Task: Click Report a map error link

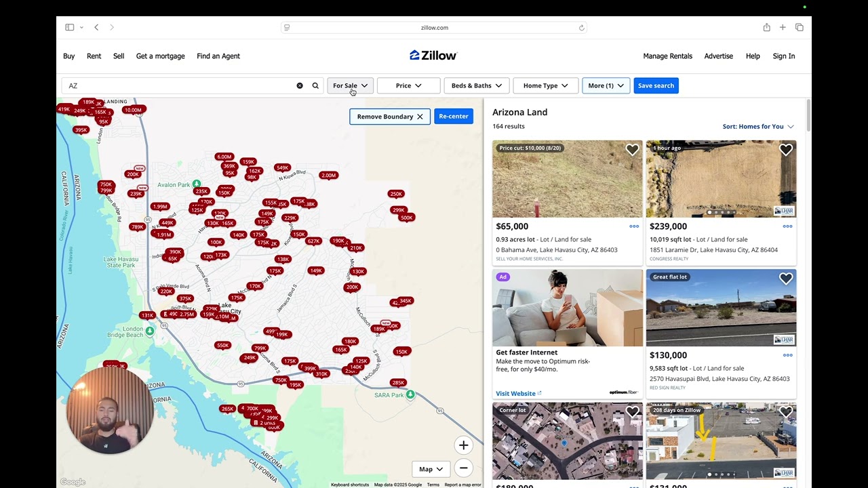Action: pyautogui.click(x=462, y=485)
